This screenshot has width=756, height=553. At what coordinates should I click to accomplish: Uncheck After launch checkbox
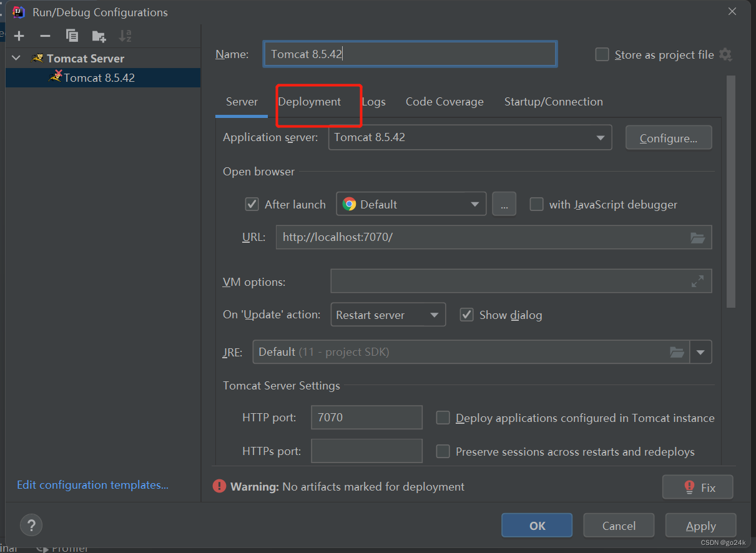point(252,204)
